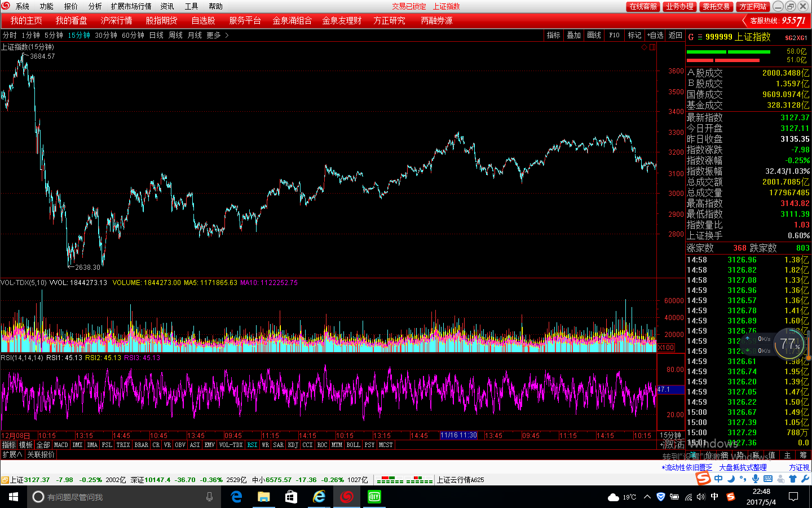Click the red window-layout icon atop chart
This screenshot has height=508, width=812.
652,47
